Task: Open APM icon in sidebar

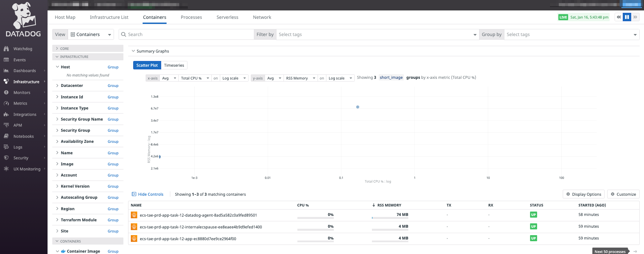Action: [x=6, y=125]
